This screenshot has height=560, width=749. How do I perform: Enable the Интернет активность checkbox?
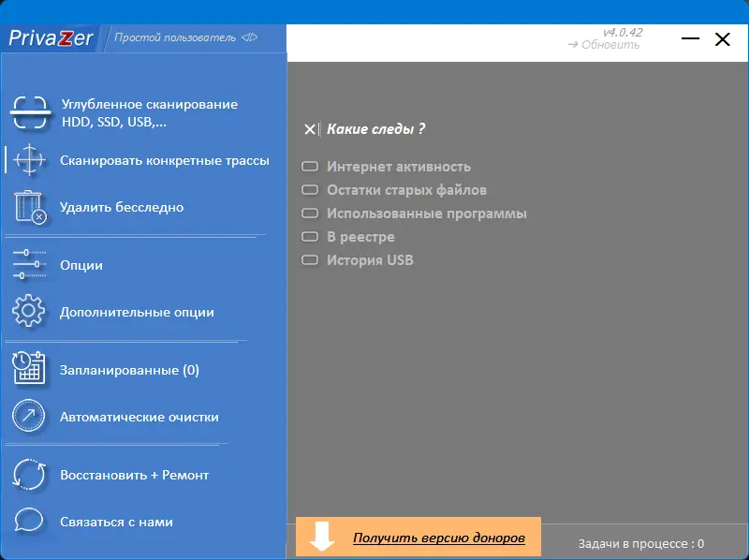click(310, 167)
